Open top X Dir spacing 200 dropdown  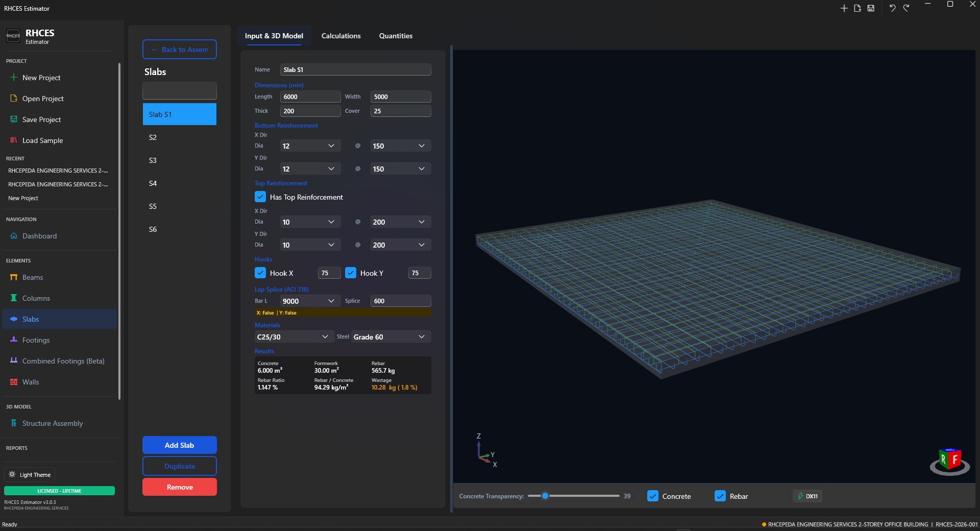click(401, 222)
